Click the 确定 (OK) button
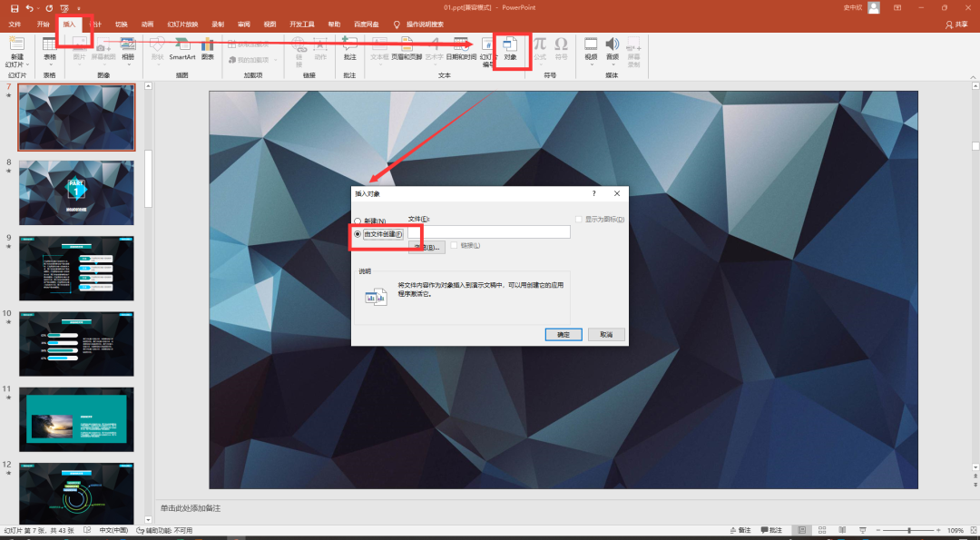The width and height of the screenshot is (980, 540). tap(563, 334)
